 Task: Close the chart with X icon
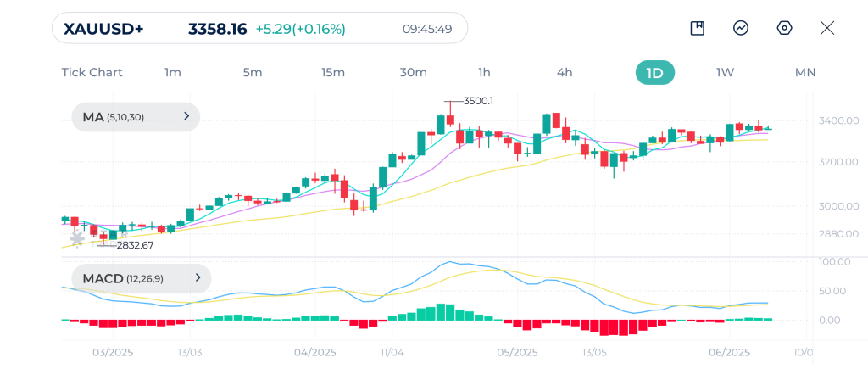827,28
